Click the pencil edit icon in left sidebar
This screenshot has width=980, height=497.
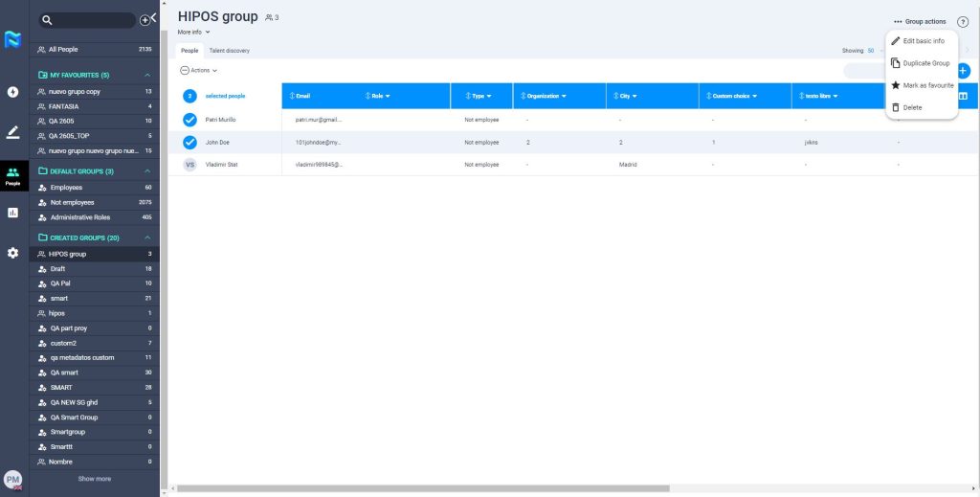pos(12,132)
